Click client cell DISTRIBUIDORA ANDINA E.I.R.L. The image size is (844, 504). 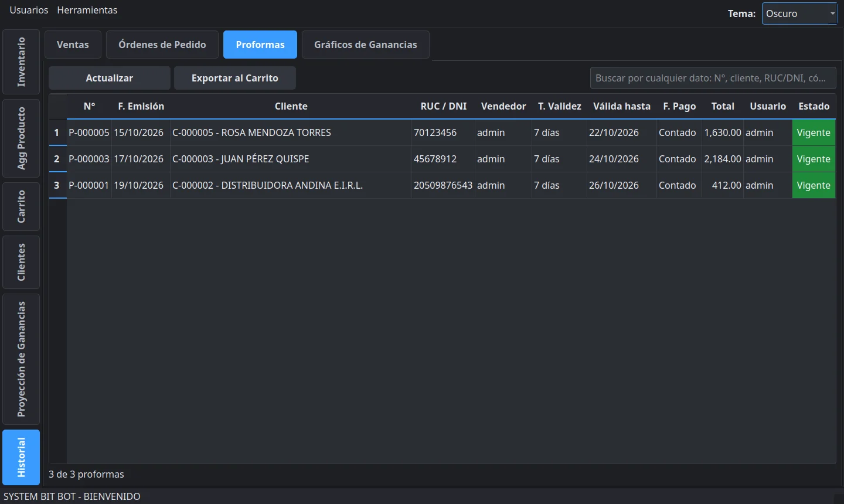coord(291,185)
